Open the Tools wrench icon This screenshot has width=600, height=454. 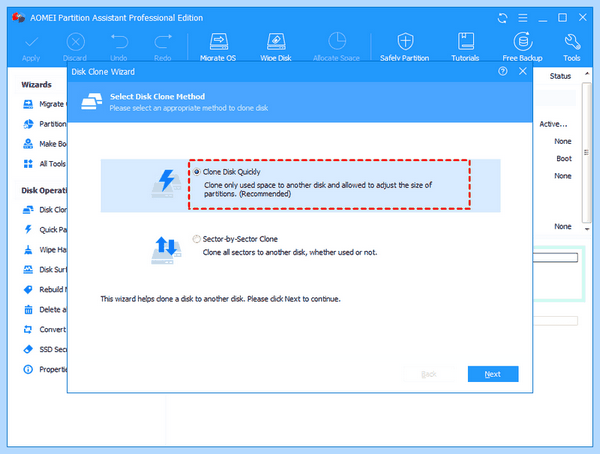pos(572,41)
